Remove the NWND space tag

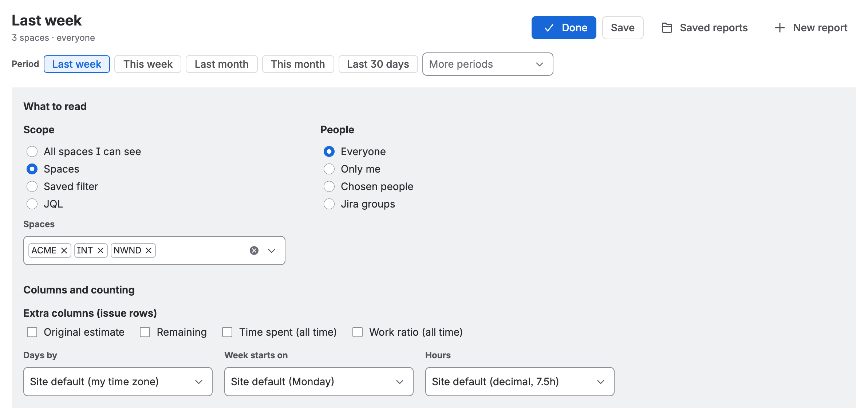point(149,251)
